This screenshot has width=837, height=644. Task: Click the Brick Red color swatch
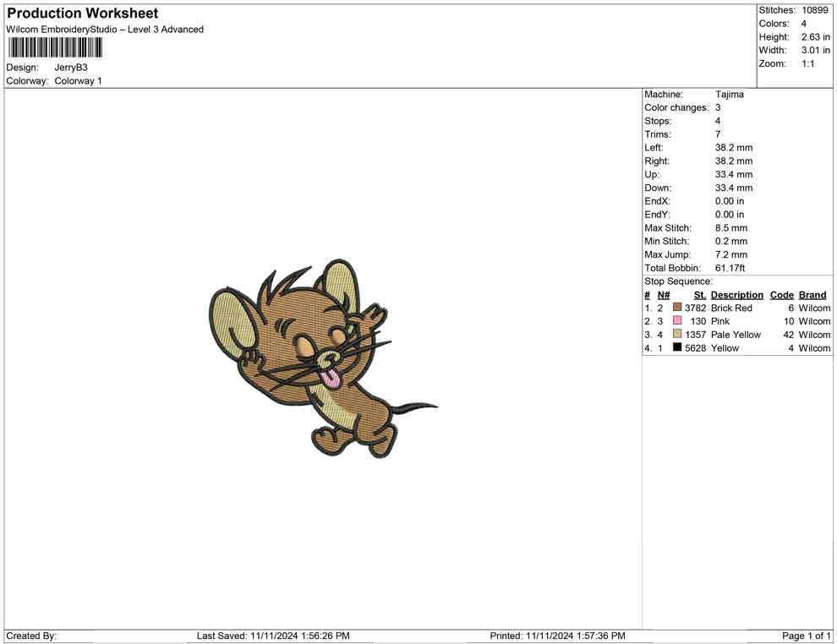click(x=677, y=307)
